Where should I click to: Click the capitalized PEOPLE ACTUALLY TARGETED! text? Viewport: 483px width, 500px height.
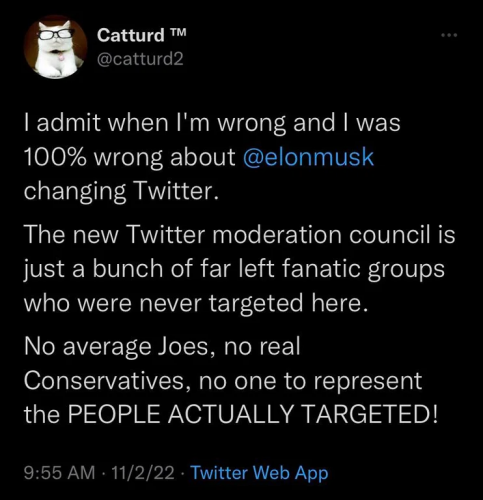click(x=252, y=414)
